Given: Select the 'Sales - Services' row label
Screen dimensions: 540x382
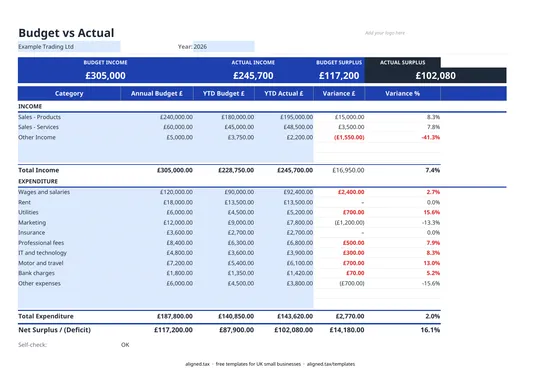Looking at the screenshot, I should (38, 127).
